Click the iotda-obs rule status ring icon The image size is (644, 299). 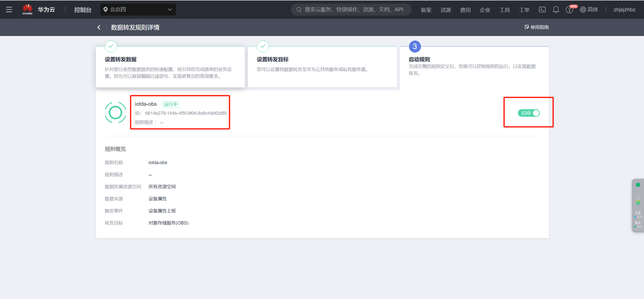(115, 113)
